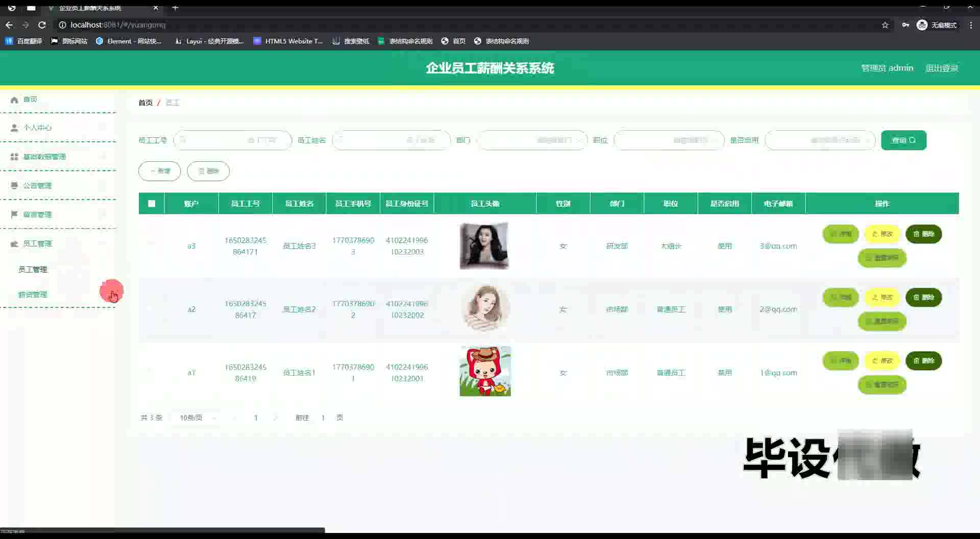
Task: Click 首页 in the breadcrumb
Action: click(x=145, y=103)
